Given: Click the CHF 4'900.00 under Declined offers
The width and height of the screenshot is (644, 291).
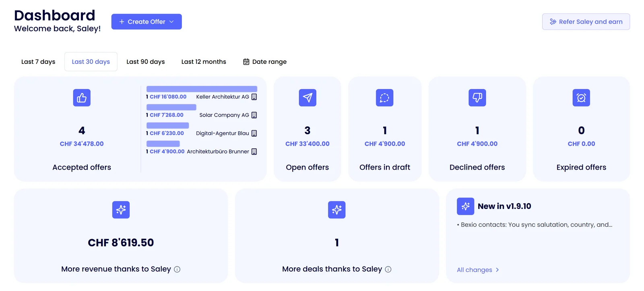Looking at the screenshot, I should (x=477, y=144).
